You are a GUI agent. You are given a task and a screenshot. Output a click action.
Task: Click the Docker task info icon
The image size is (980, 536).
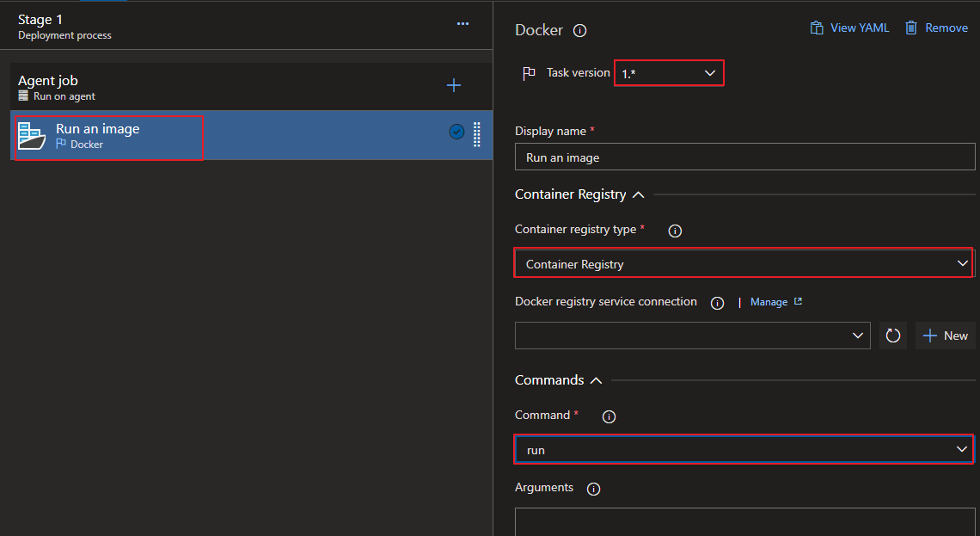pyautogui.click(x=580, y=31)
